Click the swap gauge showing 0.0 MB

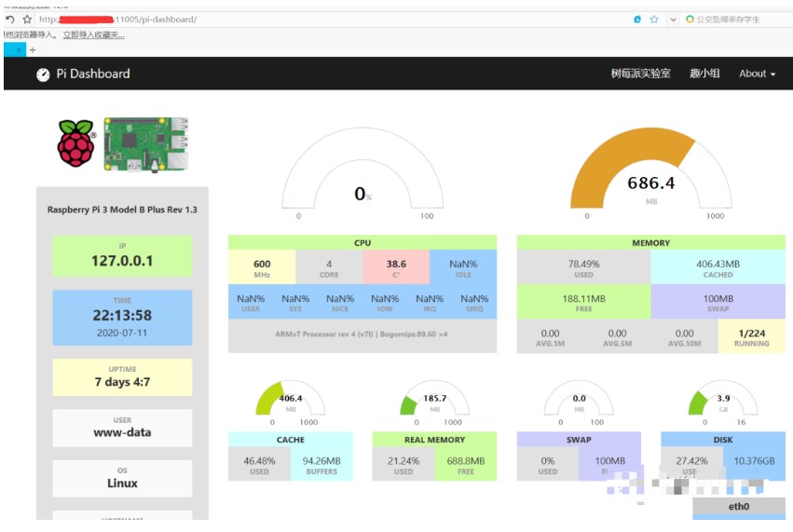pyautogui.click(x=579, y=399)
